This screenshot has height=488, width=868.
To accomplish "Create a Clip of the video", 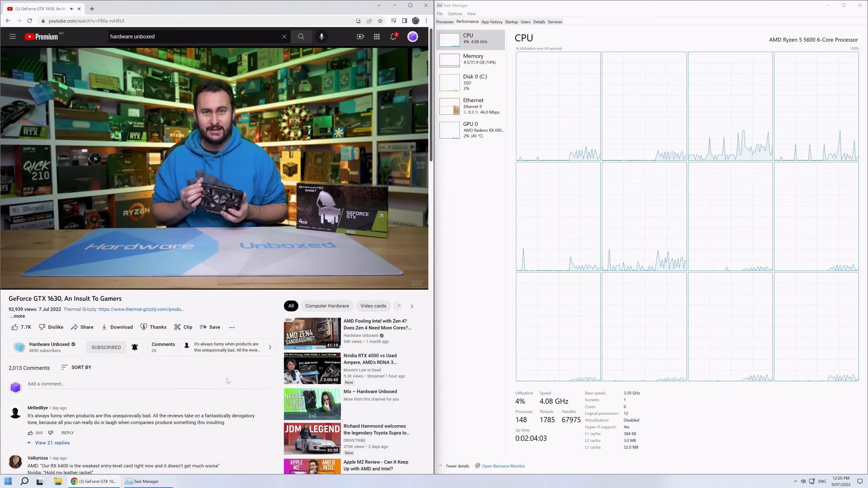I will [x=183, y=327].
